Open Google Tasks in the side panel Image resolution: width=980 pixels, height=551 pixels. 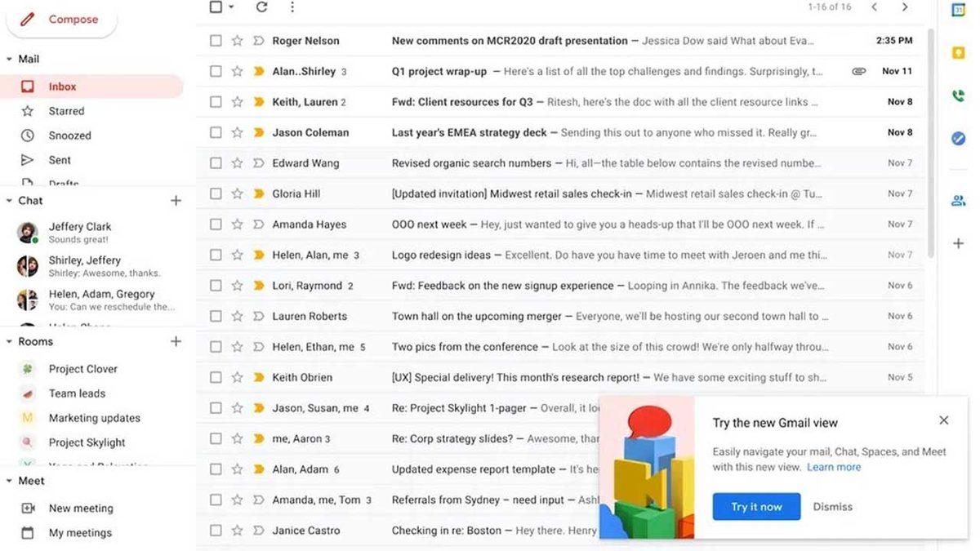click(x=959, y=139)
